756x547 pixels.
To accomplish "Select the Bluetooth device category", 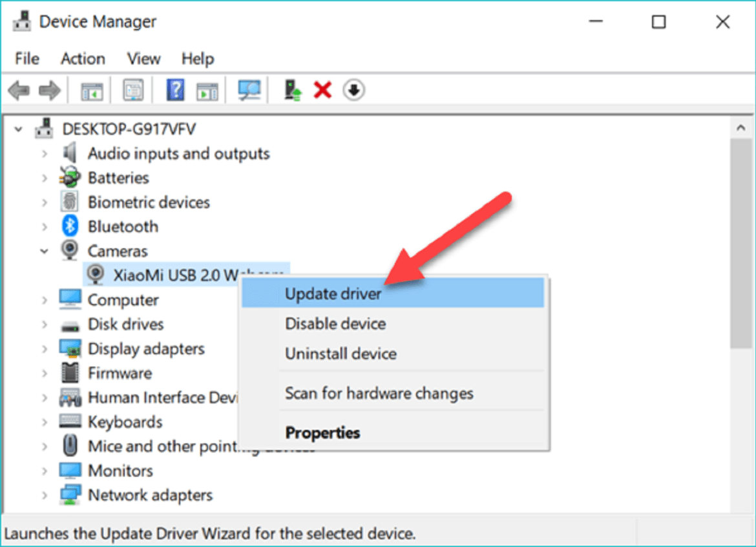I will [123, 227].
